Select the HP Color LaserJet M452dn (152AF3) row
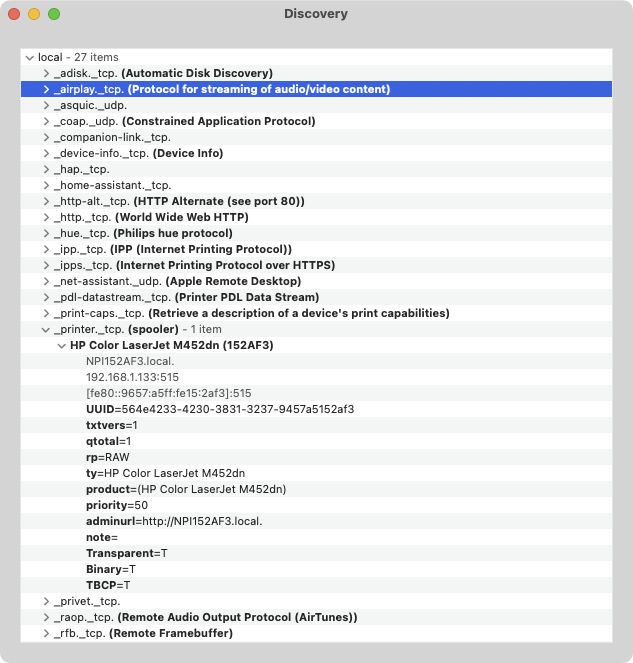Image resolution: width=633 pixels, height=663 pixels. click(x=316, y=345)
